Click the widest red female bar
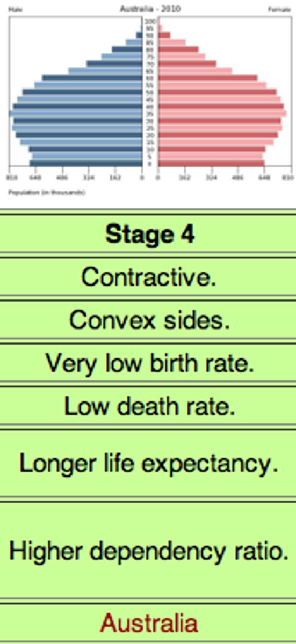This screenshot has width=296, height=644. 222,113
